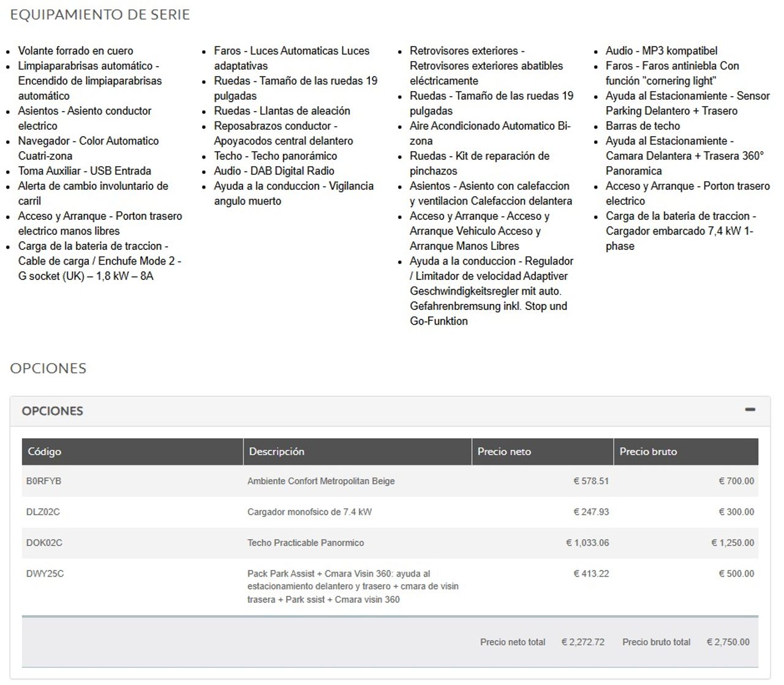Collapse the OPCIONES panel with minus icon

(x=750, y=410)
